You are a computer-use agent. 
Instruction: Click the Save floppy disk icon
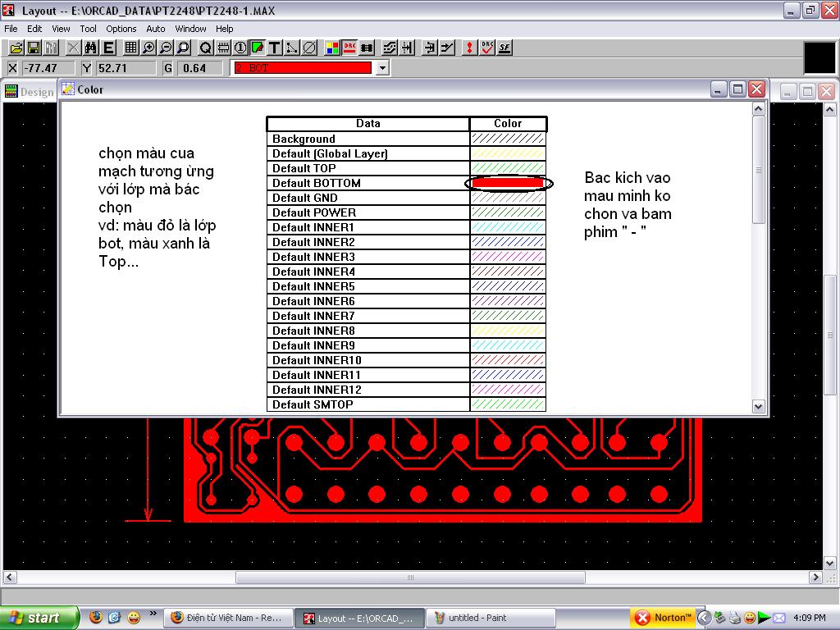tap(34, 48)
